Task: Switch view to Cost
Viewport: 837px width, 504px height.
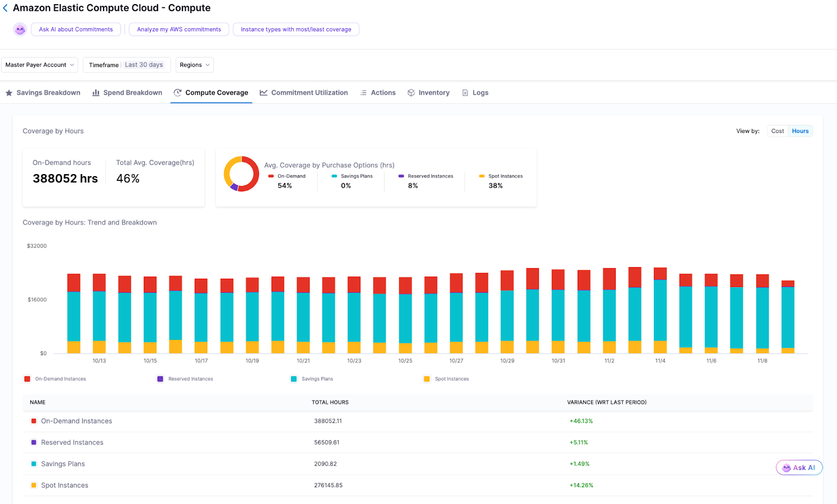Action: [x=777, y=131]
